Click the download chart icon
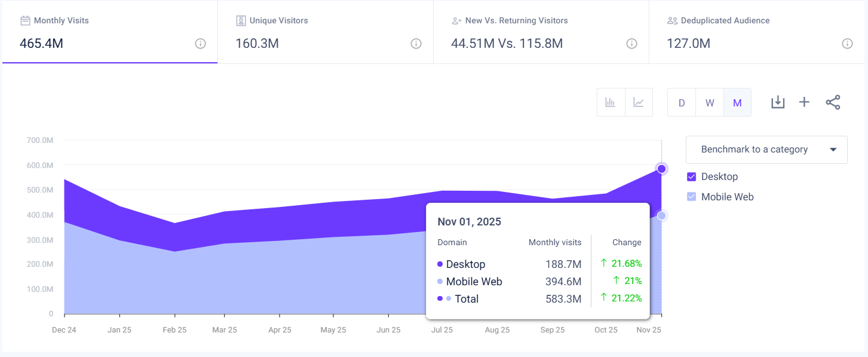Viewport: 868px width, 357px height. point(778,102)
